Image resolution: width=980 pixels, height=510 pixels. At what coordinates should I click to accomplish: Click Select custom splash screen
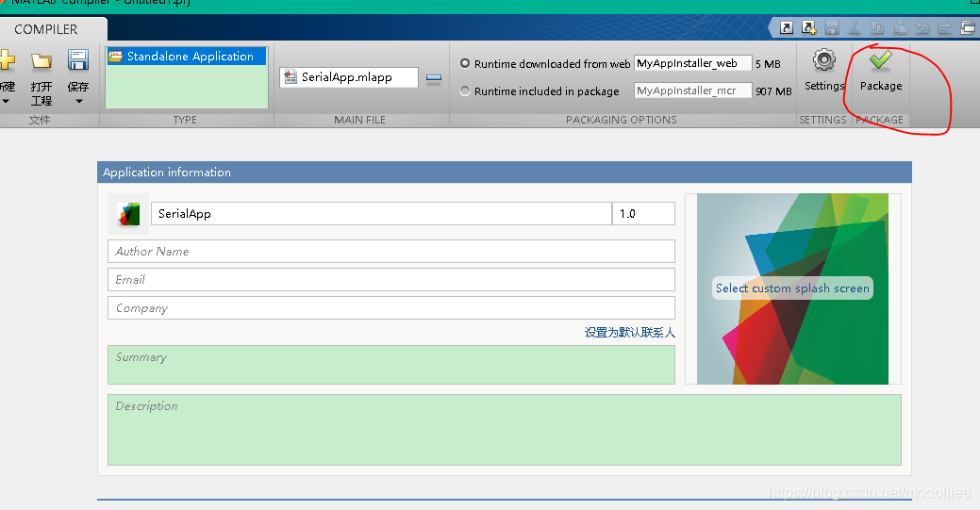click(792, 288)
